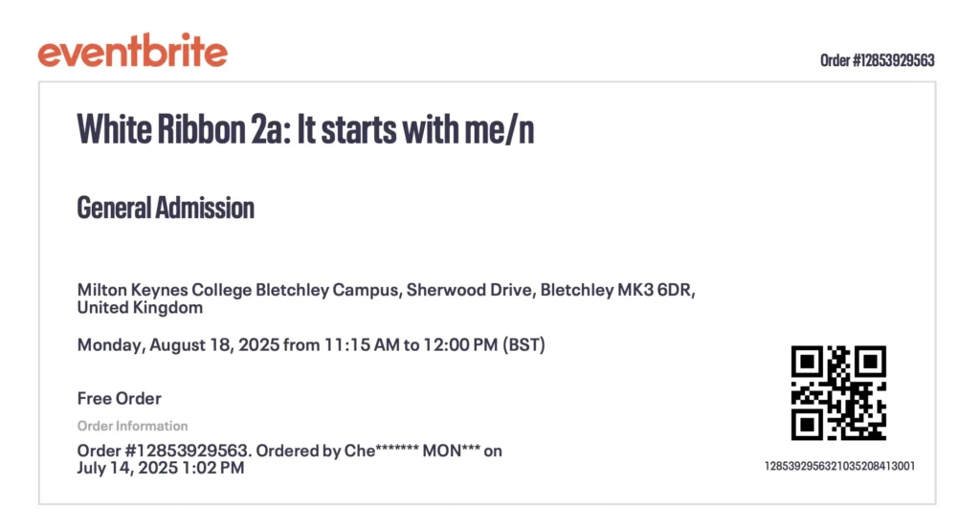Select the White Ribbon 2a event title

pyautogui.click(x=305, y=129)
